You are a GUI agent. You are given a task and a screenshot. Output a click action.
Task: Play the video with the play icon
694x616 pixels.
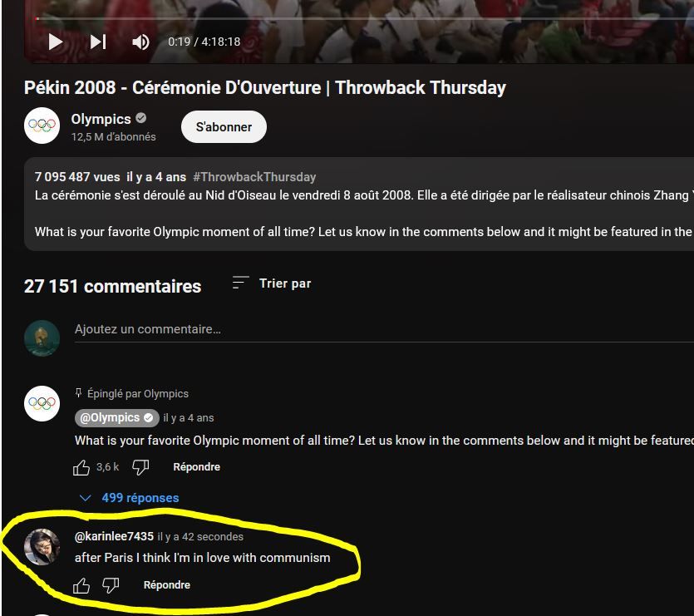[x=56, y=42]
